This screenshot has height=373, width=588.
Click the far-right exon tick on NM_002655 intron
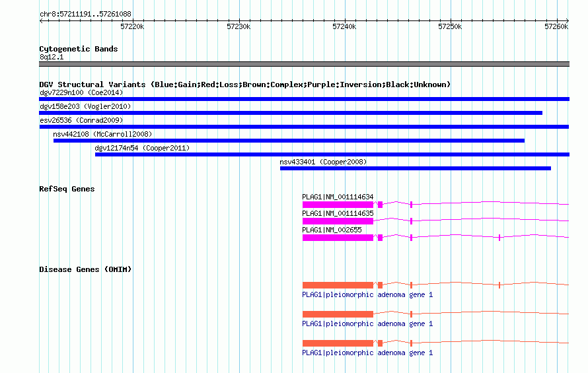tap(499, 238)
